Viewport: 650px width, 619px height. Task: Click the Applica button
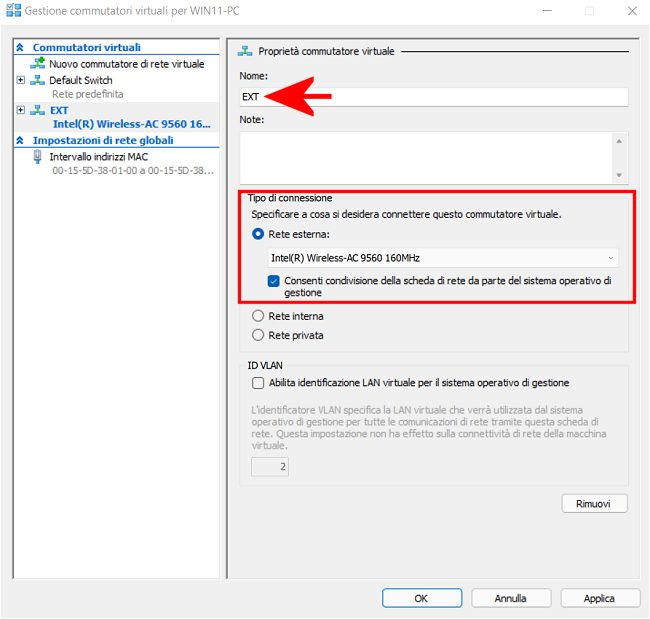click(600, 598)
